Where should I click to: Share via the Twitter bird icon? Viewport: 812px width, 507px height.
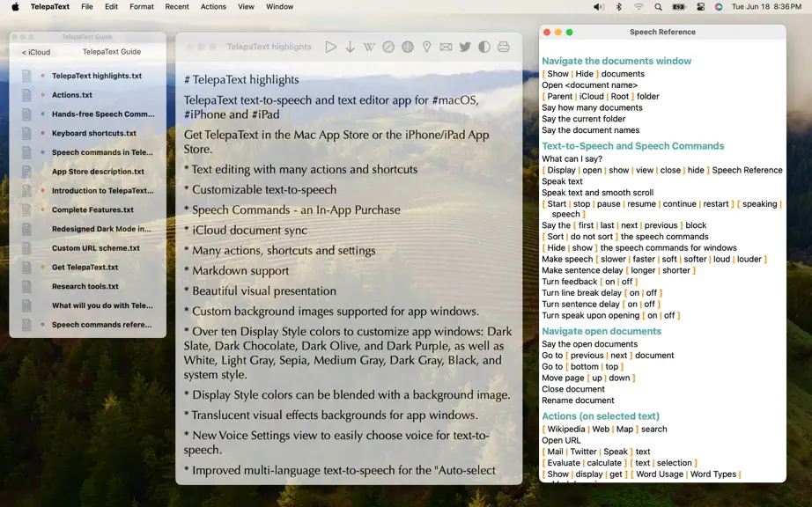point(465,47)
